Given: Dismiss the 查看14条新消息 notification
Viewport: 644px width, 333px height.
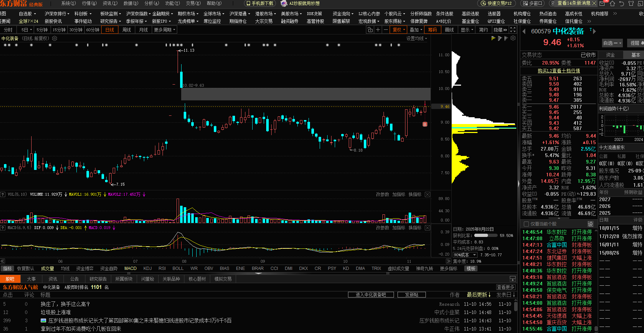Looking at the screenshot, I should (594, 3).
